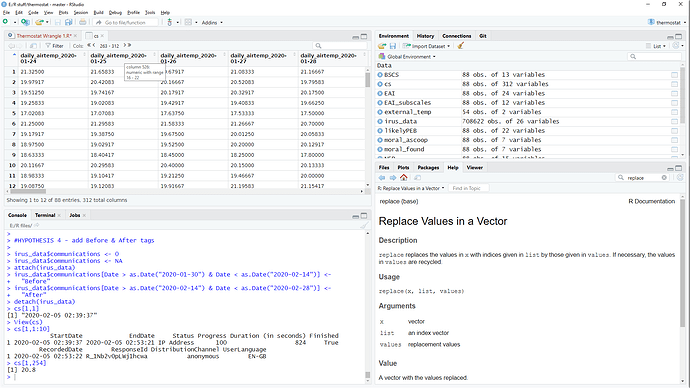Expand the external_temp data object
Image resolution: width=690 pixels, height=388 pixels.
pyautogui.click(x=380, y=112)
